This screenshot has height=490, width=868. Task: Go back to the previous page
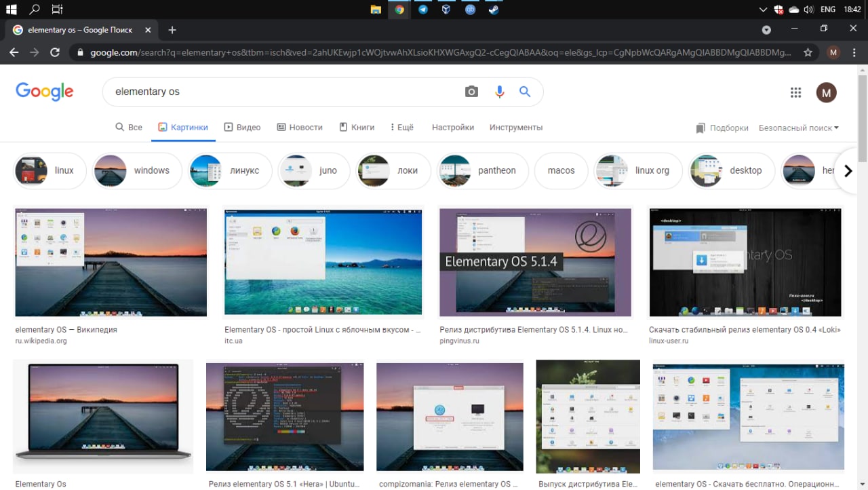14,52
